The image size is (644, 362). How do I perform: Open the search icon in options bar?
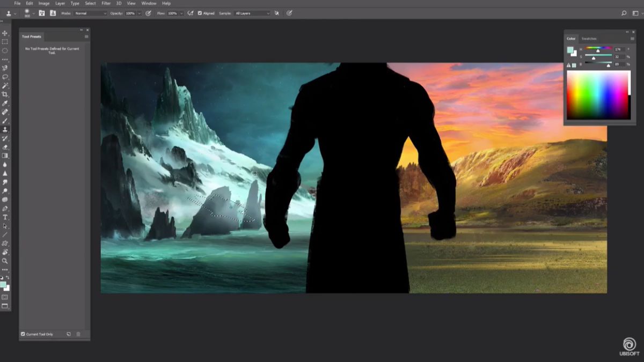tap(624, 13)
